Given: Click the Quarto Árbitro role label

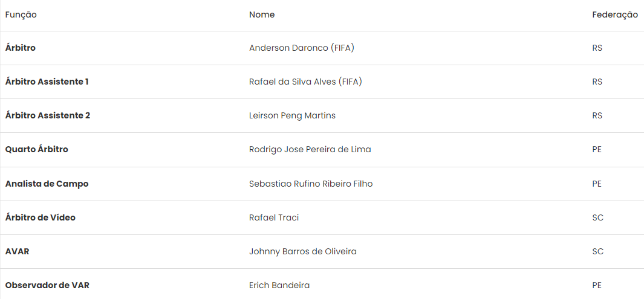Looking at the screenshot, I should (x=37, y=149).
